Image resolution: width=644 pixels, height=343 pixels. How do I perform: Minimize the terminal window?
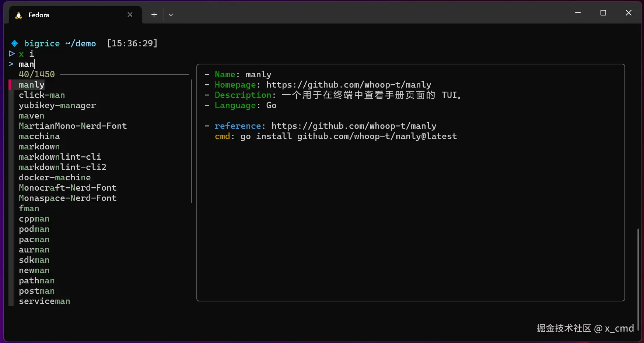coord(578,13)
